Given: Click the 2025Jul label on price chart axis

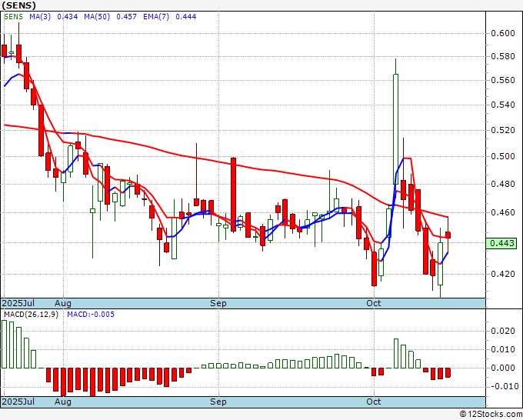Looking at the screenshot, I should click(18, 303).
